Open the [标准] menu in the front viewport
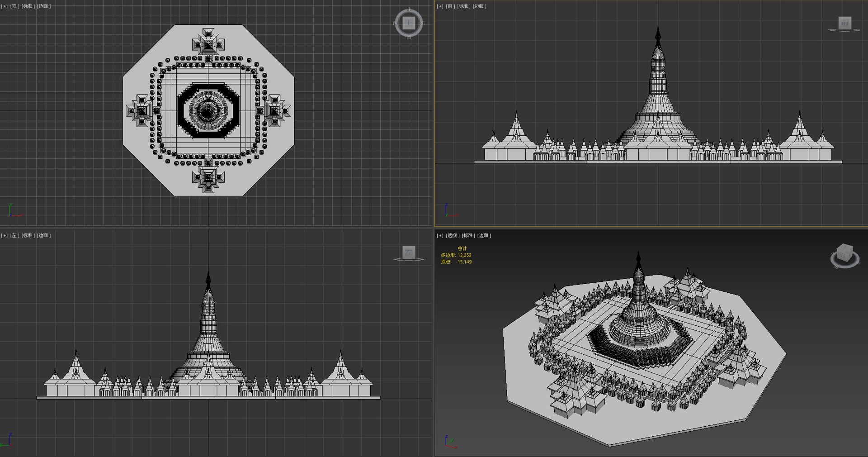868x457 pixels. pyautogui.click(x=464, y=6)
